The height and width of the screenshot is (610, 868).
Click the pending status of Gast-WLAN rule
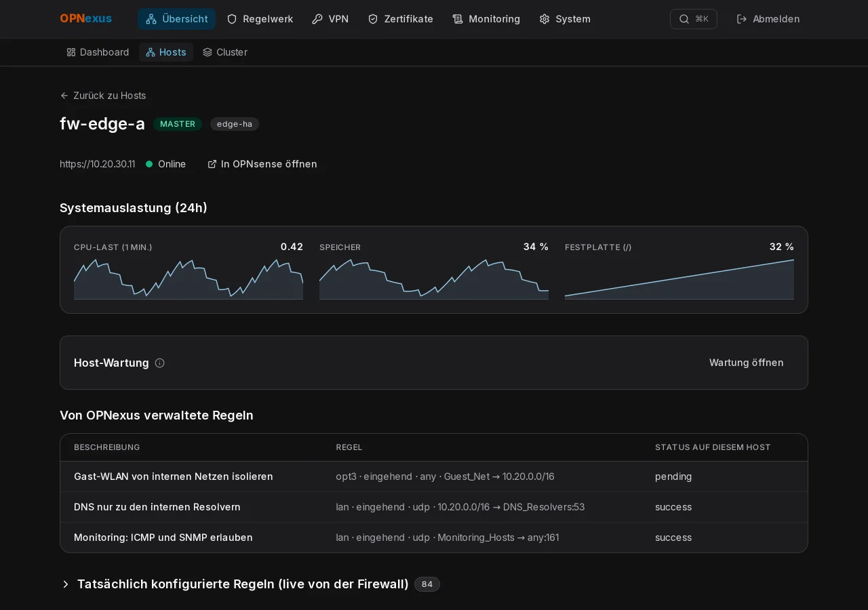(x=673, y=476)
